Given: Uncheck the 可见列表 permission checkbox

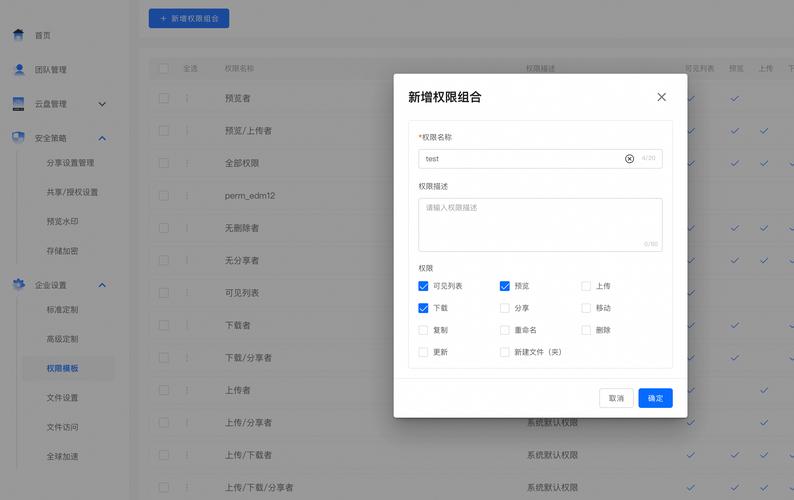Looking at the screenshot, I should point(423,286).
